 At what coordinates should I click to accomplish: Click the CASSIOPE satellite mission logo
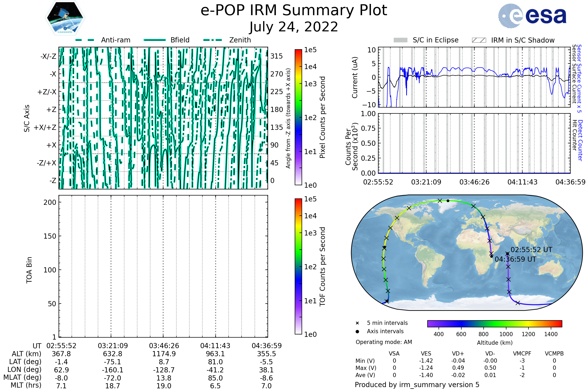[x=65, y=18]
